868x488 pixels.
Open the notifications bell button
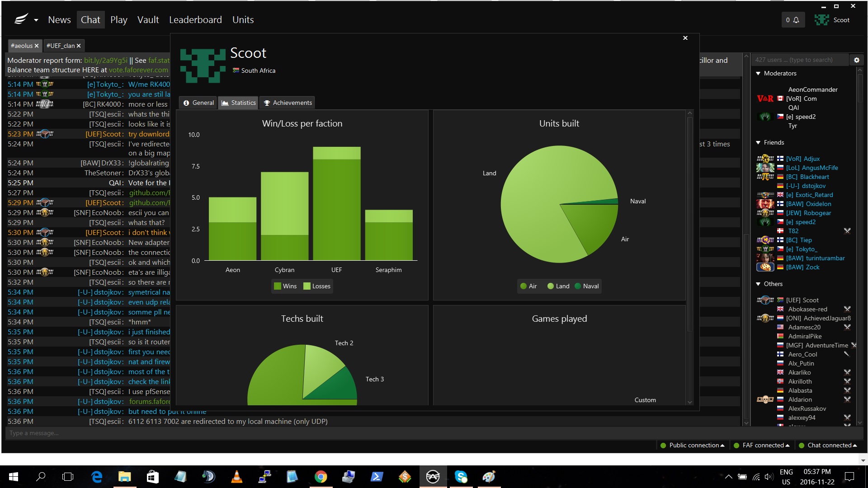click(x=793, y=20)
